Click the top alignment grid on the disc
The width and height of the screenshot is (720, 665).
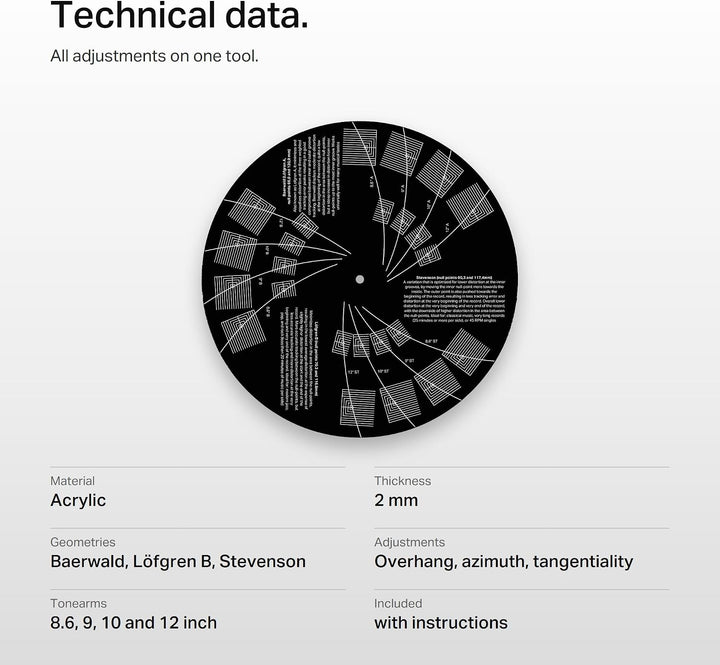coord(360,147)
